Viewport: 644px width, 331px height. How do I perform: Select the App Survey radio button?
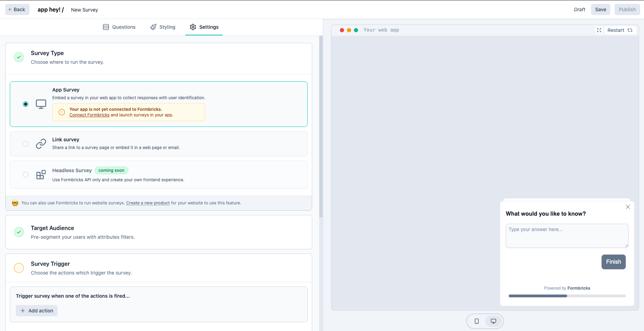[26, 104]
